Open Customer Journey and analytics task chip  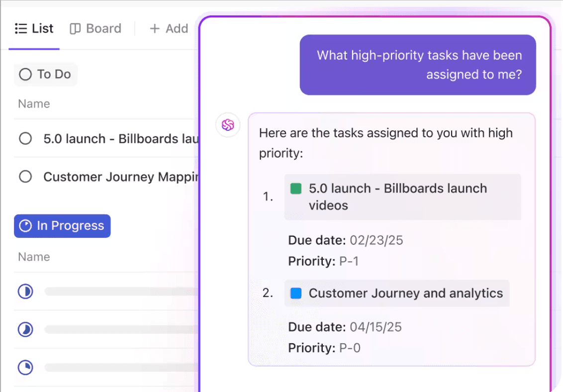point(397,294)
